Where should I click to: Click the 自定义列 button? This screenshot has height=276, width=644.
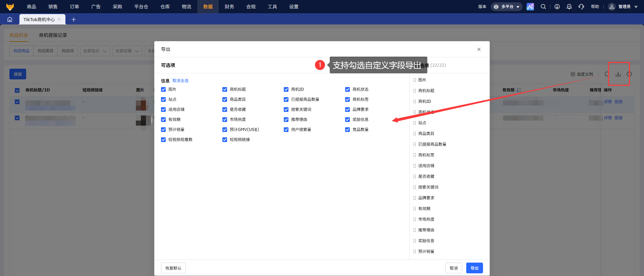[582, 74]
